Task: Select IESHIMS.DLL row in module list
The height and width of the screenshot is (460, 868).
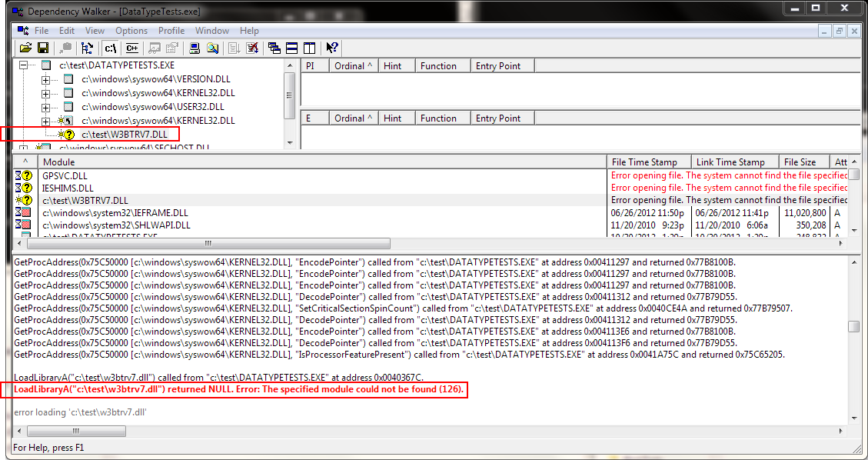Action: [431, 188]
